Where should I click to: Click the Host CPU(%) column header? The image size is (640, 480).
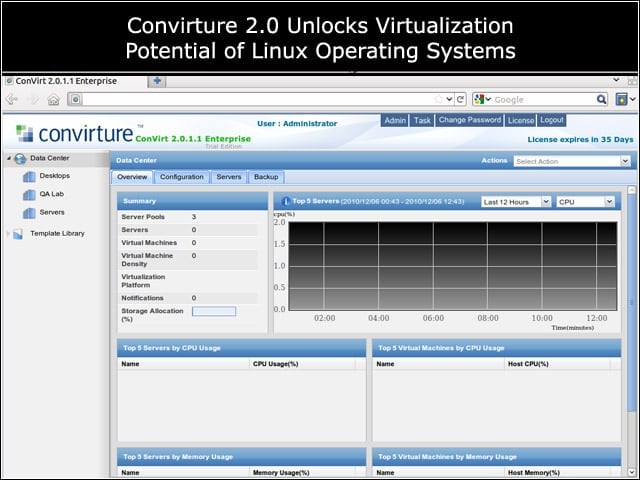pyautogui.click(x=557, y=364)
